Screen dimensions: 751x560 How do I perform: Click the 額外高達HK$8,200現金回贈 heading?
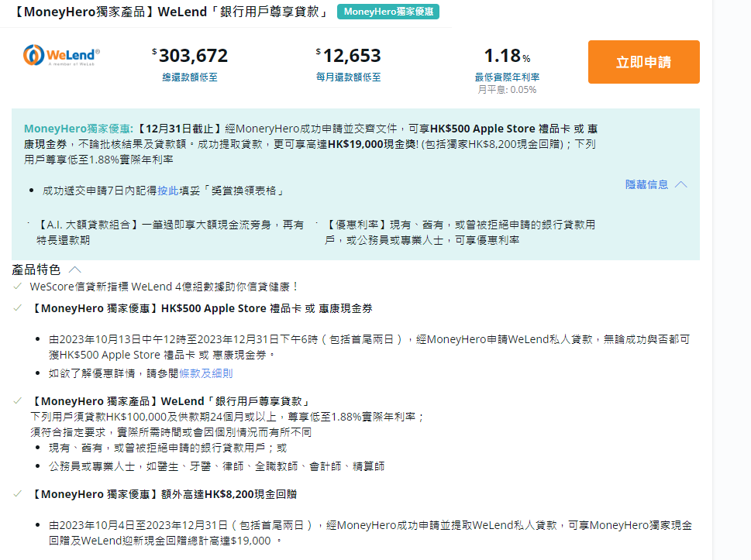pyautogui.click(x=164, y=494)
